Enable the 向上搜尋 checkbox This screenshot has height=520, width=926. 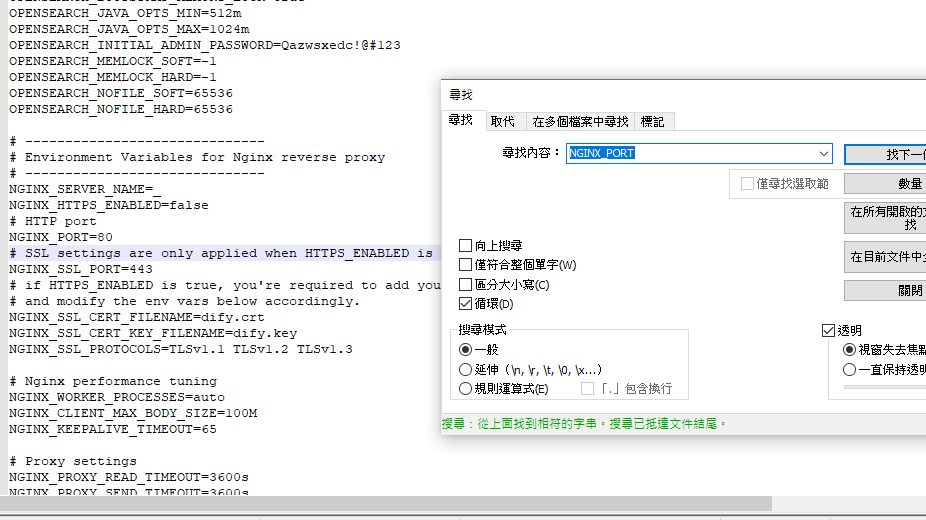tap(466, 246)
